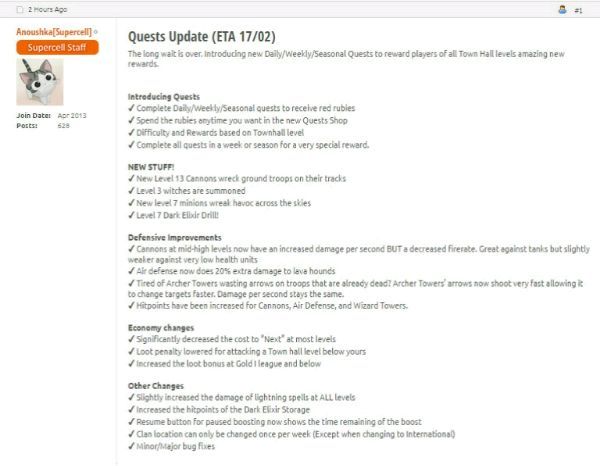Select the Introducing Quests heading
The height and width of the screenshot is (466, 600).
(x=164, y=96)
